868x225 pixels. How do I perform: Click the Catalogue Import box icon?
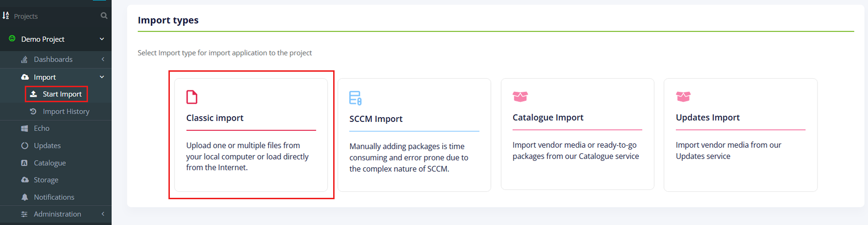click(x=520, y=97)
